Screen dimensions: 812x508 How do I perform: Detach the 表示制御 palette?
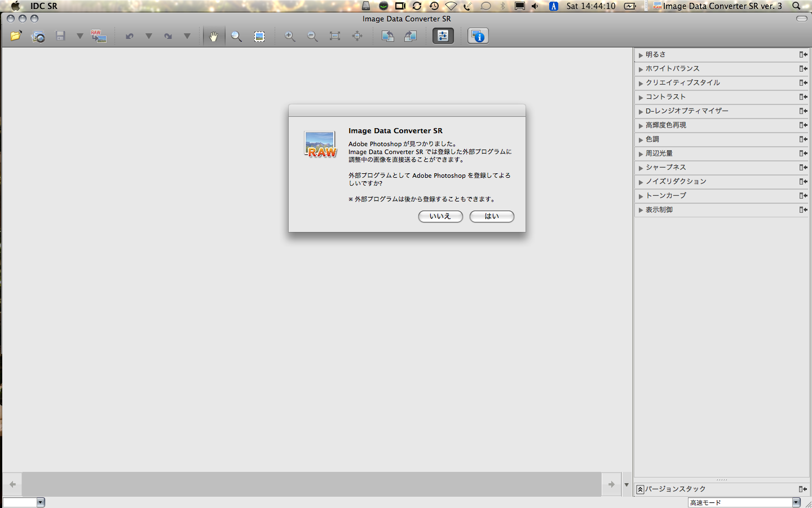[803, 209]
